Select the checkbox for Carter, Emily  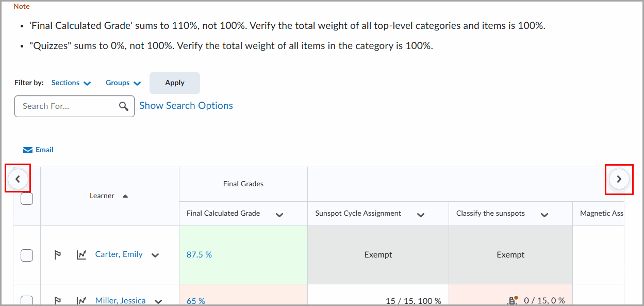pyautogui.click(x=26, y=254)
